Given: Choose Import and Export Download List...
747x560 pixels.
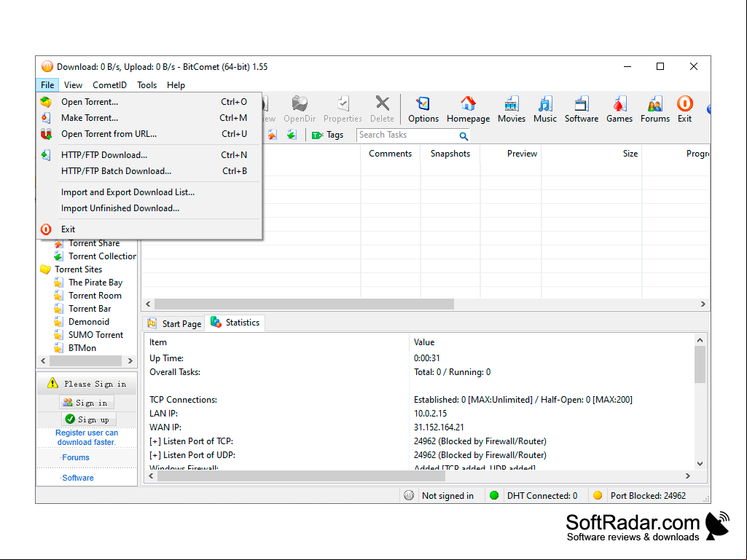Looking at the screenshot, I should pyautogui.click(x=149, y=192).
